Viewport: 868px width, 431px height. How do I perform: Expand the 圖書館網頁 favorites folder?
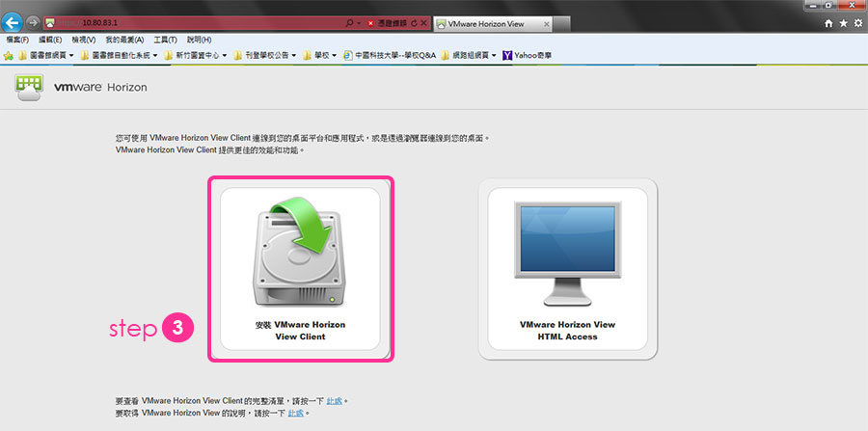tap(46, 55)
